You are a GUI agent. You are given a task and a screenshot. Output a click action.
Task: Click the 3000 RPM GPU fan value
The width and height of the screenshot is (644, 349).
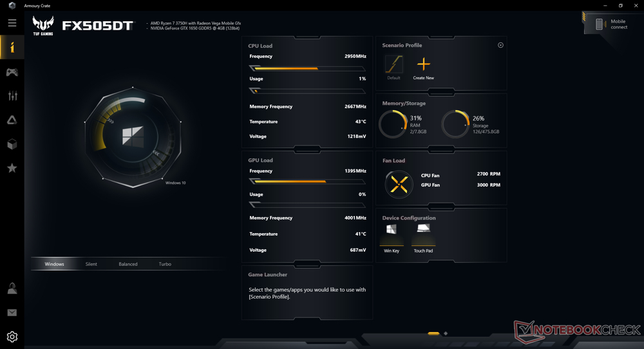pos(488,185)
